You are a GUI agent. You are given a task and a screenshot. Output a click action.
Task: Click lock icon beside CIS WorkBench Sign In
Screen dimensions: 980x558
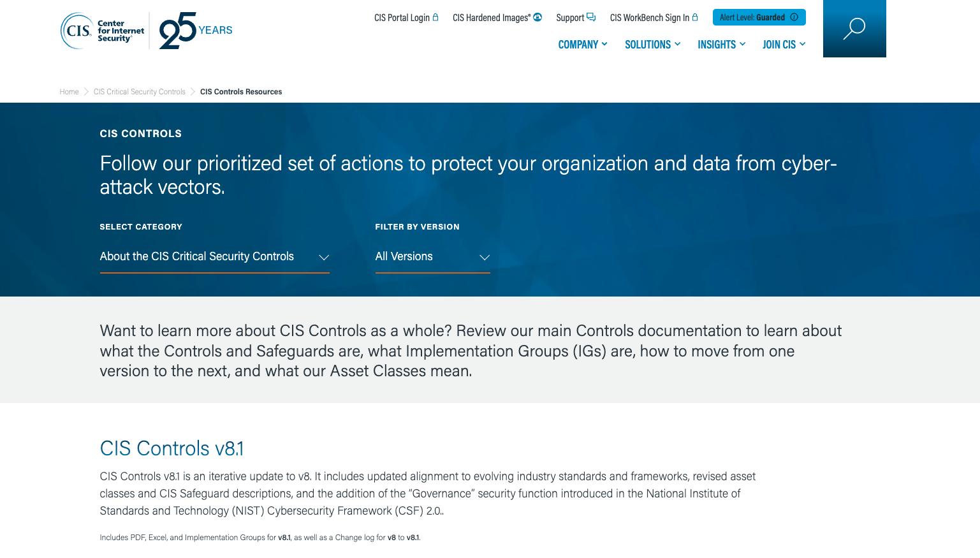coord(695,17)
